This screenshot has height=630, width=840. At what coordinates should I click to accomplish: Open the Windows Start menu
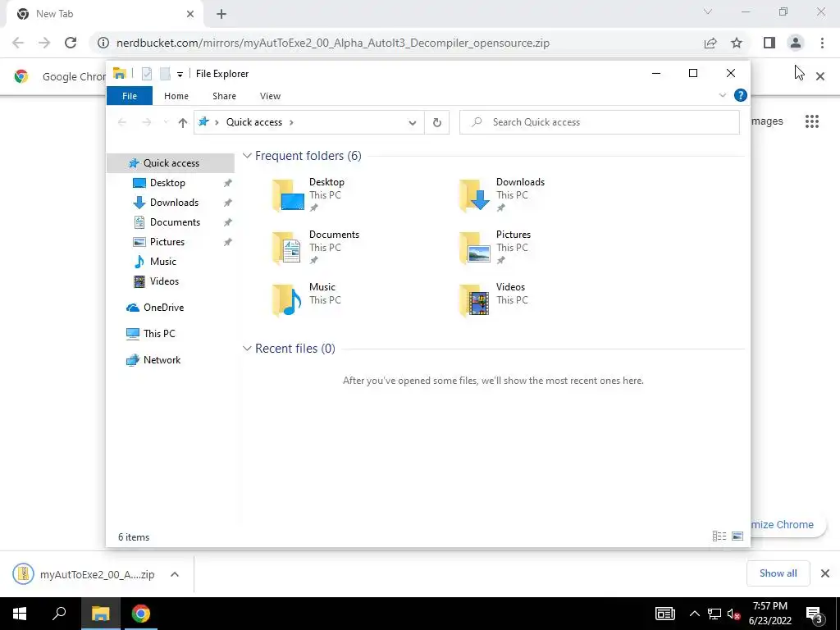(x=20, y=614)
